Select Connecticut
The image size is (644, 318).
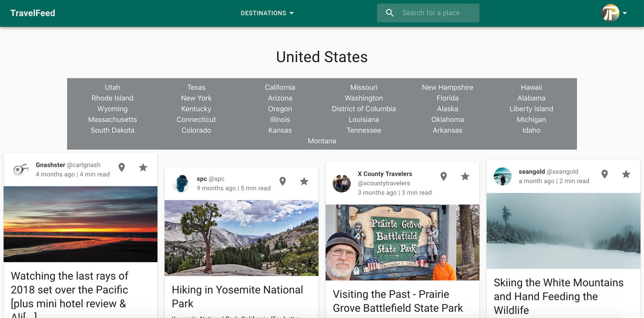click(196, 120)
